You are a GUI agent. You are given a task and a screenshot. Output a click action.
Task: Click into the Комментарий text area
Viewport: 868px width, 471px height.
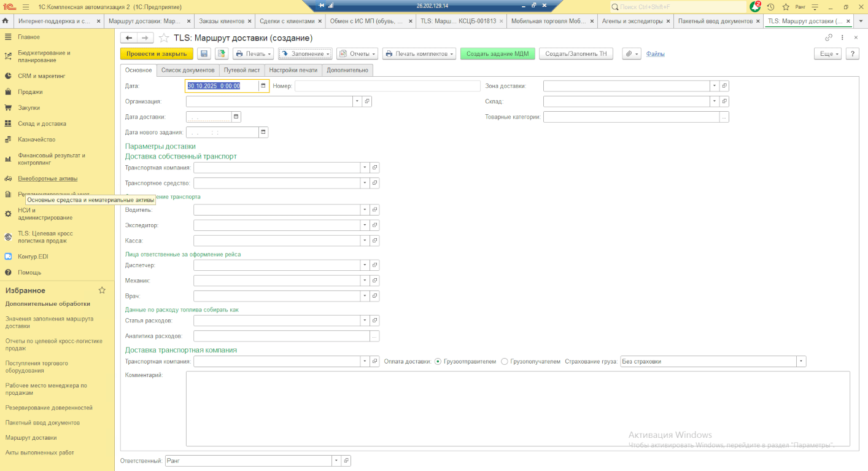click(x=517, y=408)
